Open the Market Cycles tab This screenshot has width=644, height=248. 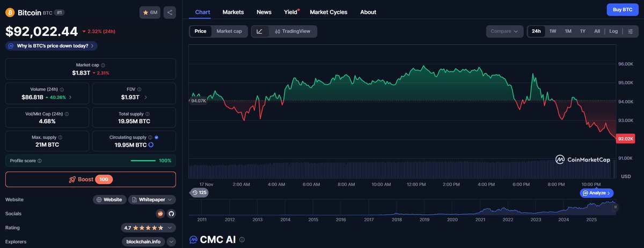tap(328, 12)
